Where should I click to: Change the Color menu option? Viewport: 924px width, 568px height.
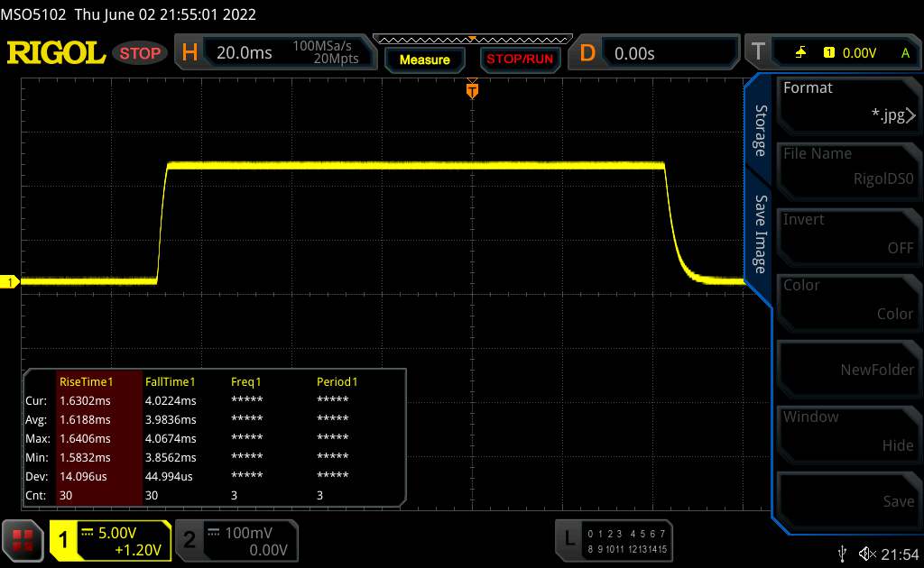pos(848,301)
